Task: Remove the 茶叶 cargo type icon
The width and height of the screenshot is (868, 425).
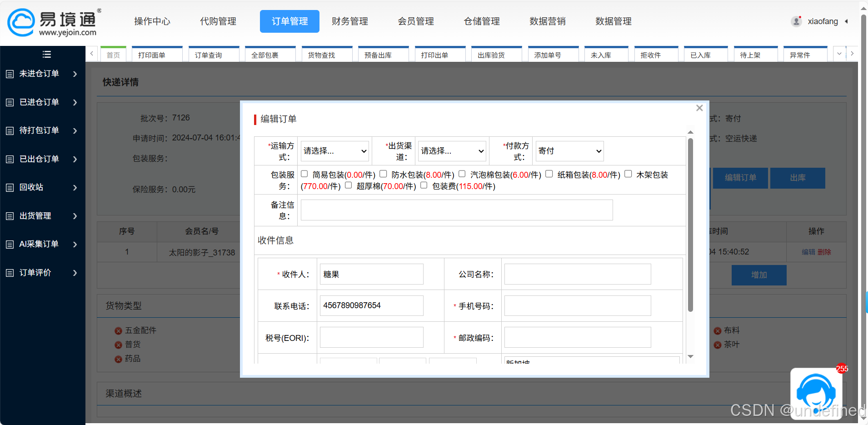Action: pos(718,345)
